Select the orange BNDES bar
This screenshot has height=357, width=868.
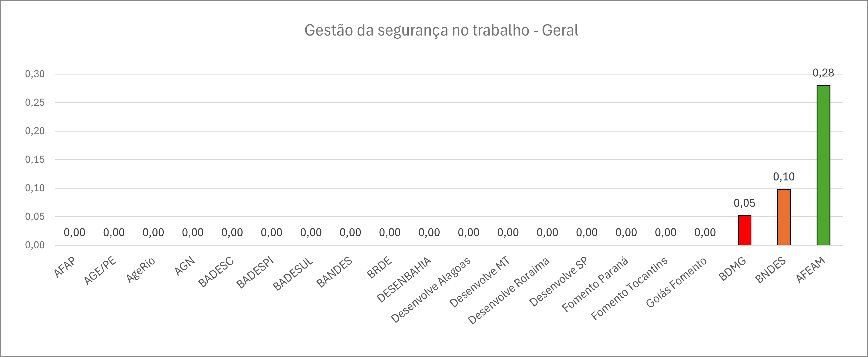click(x=784, y=217)
